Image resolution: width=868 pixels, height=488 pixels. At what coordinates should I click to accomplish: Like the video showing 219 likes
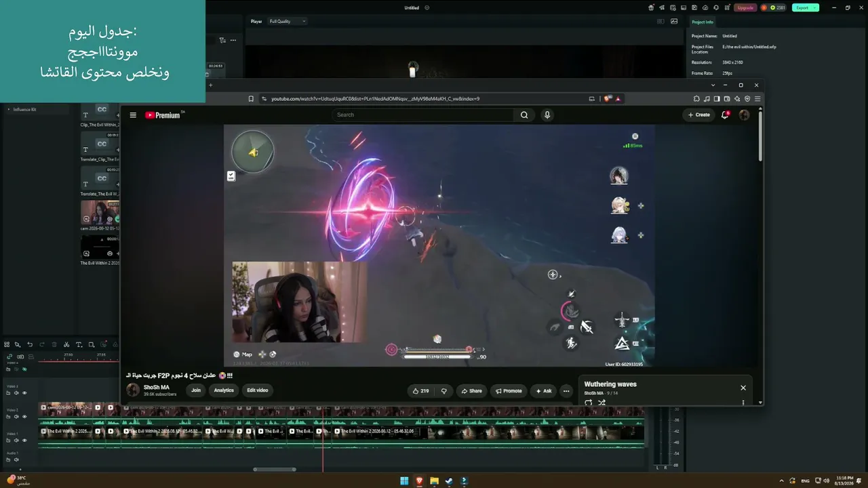[x=420, y=390]
